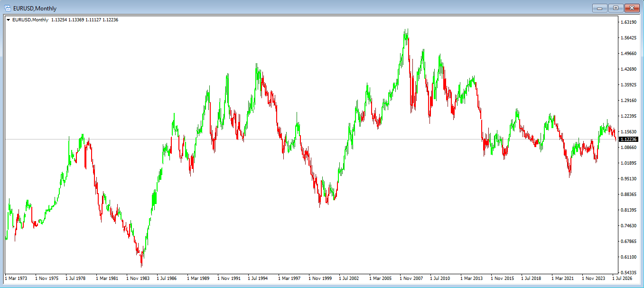This screenshot has height=288, width=644.
Task: Click price level 0.95130 on price axis
Action: coord(628,179)
